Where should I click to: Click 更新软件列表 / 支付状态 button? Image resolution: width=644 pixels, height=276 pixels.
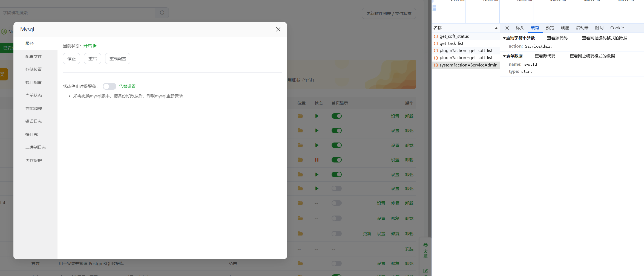click(389, 13)
